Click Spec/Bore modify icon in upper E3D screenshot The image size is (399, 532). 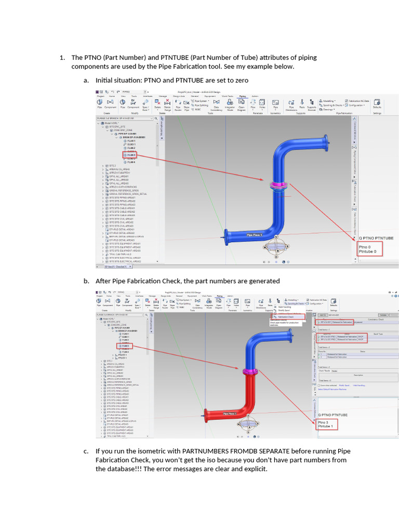[x=145, y=102]
